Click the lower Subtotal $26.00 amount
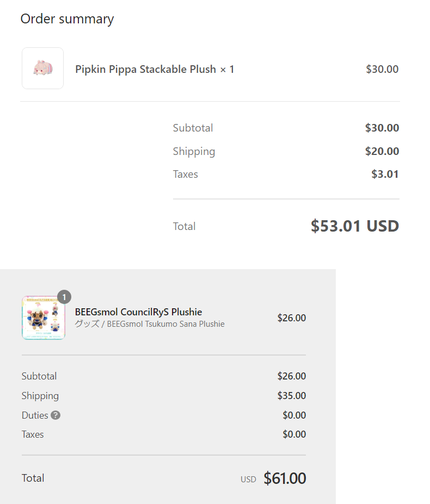The image size is (430, 504). (x=292, y=376)
